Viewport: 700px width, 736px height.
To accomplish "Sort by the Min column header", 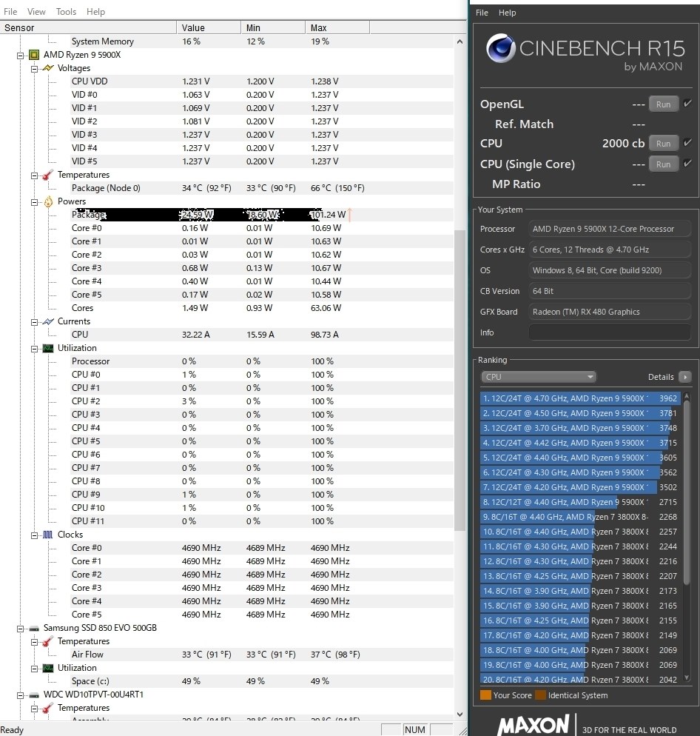I will (x=273, y=27).
